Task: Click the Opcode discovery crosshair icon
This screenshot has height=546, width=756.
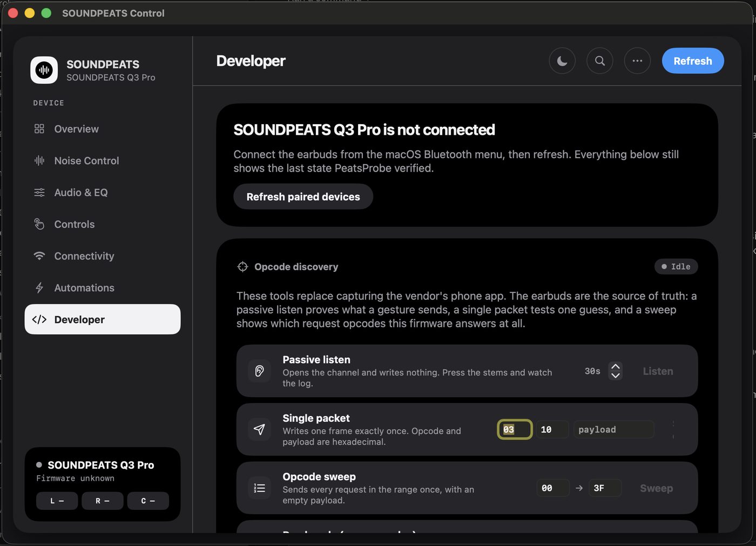Action: point(242,267)
